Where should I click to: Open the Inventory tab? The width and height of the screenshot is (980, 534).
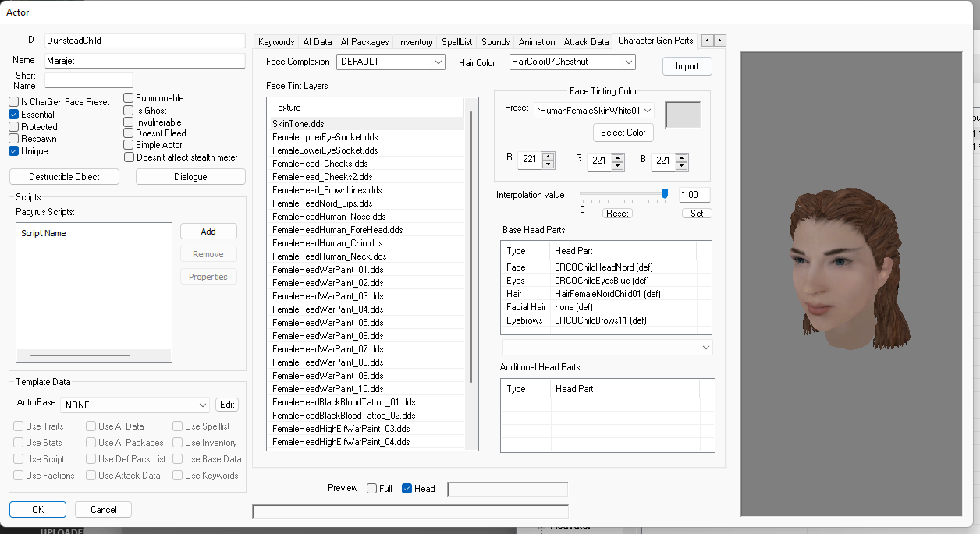(x=415, y=42)
